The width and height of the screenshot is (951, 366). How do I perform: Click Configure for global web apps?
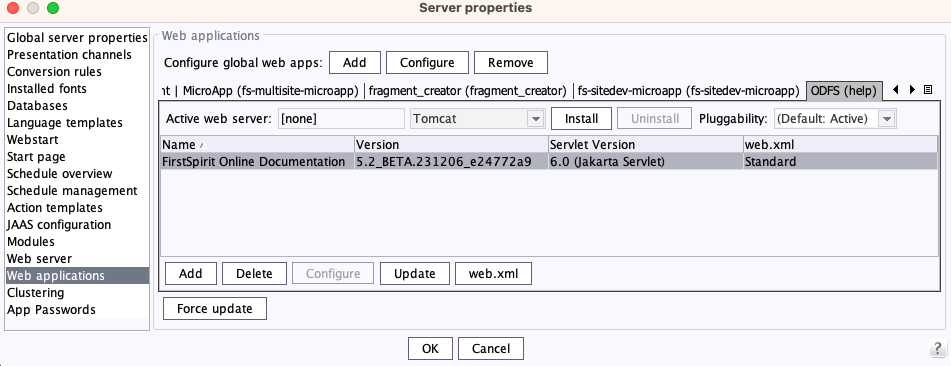(x=427, y=63)
